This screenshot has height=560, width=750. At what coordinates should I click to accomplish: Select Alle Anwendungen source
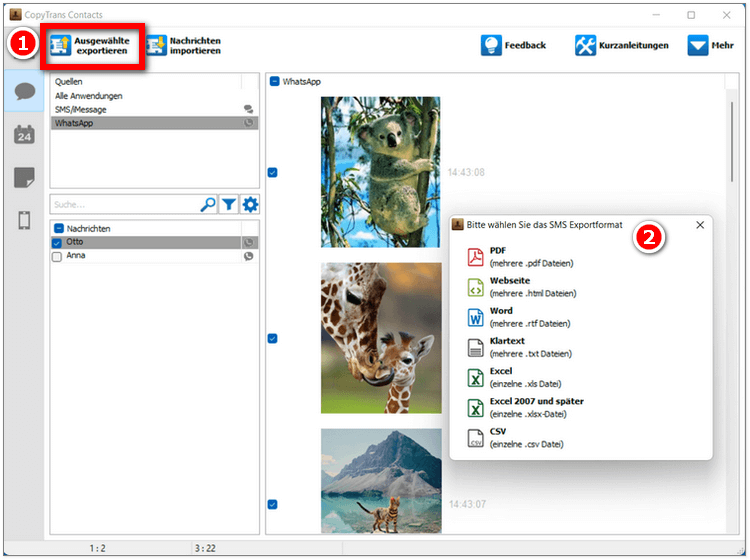(154, 96)
